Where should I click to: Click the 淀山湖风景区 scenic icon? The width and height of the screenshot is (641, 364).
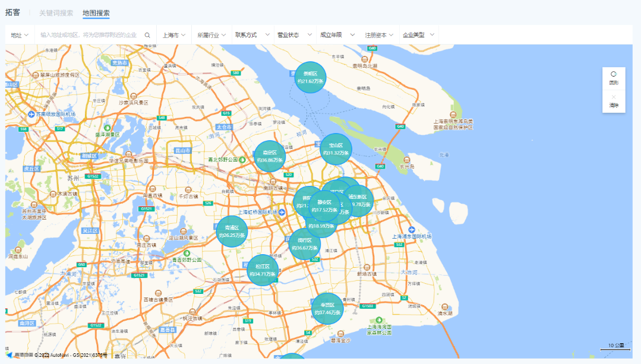(184, 232)
